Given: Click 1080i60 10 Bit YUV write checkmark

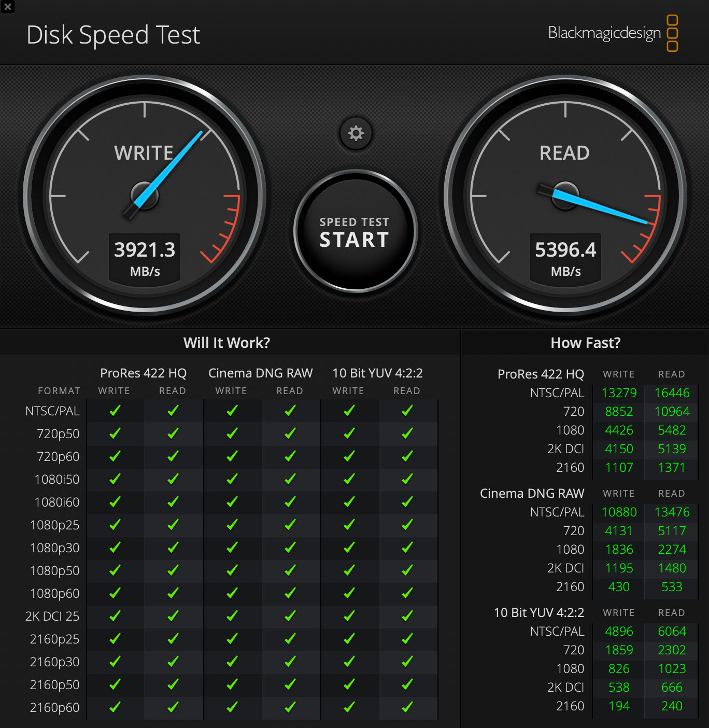Looking at the screenshot, I should tap(349, 502).
